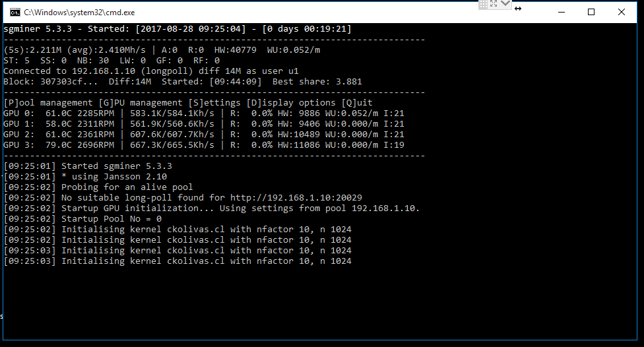Click the 'Startup GPU initialization...' log line
This screenshot has width=644, height=347.
coord(212,208)
